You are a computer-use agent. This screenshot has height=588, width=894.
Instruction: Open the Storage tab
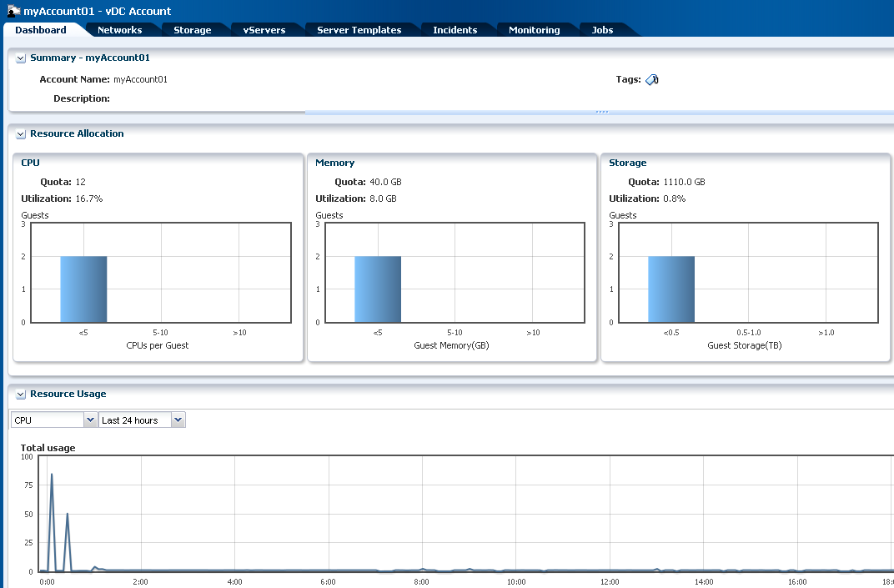192,30
